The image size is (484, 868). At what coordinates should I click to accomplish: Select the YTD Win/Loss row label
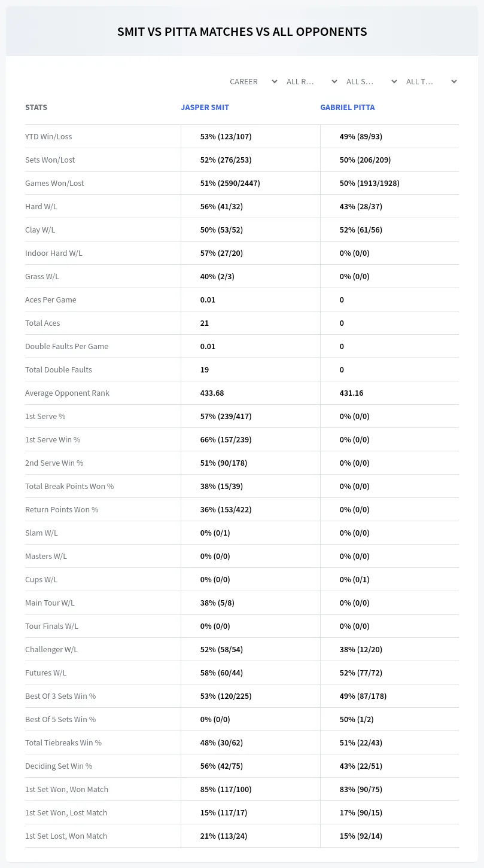point(48,136)
